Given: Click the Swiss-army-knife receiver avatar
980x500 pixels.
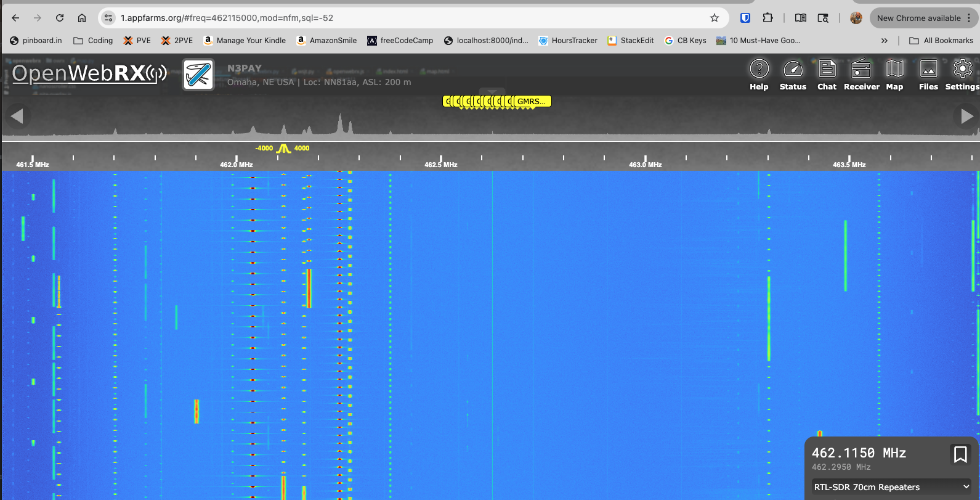Looking at the screenshot, I should point(198,75).
